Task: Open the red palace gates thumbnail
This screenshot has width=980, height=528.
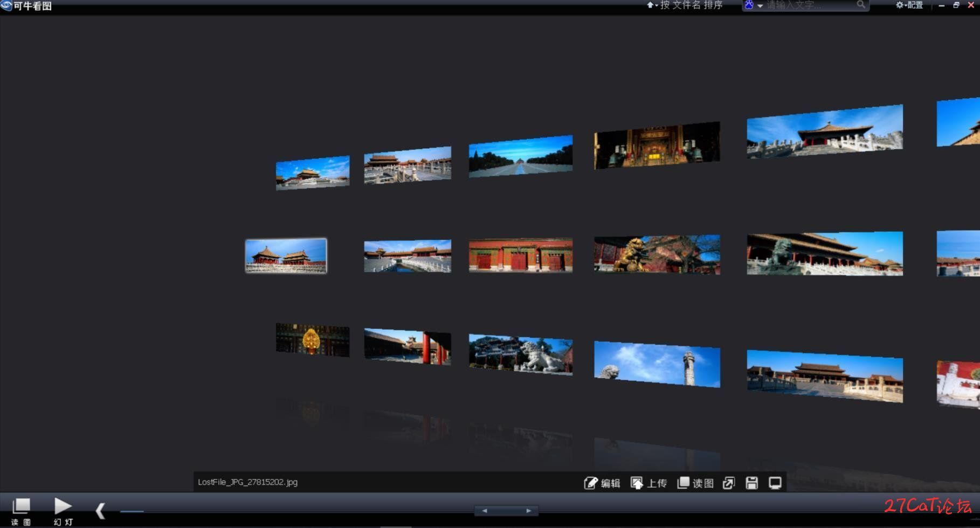Action: 521,255
